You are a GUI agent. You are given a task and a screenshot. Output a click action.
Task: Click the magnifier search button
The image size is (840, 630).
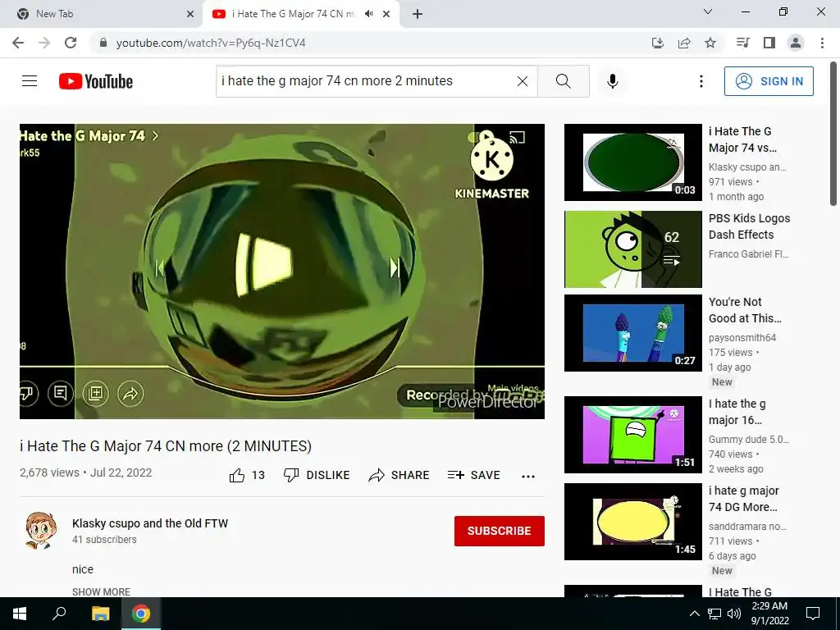click(563, 81)
